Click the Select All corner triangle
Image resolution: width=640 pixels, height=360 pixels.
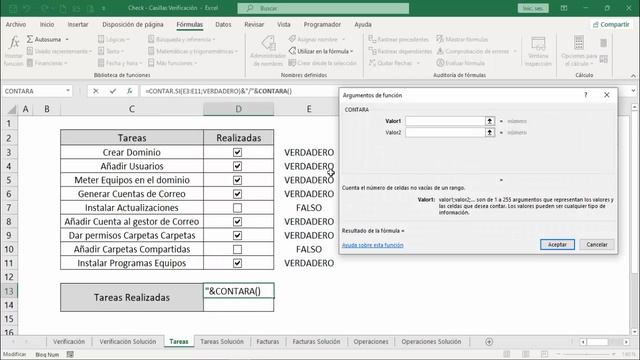12,109
